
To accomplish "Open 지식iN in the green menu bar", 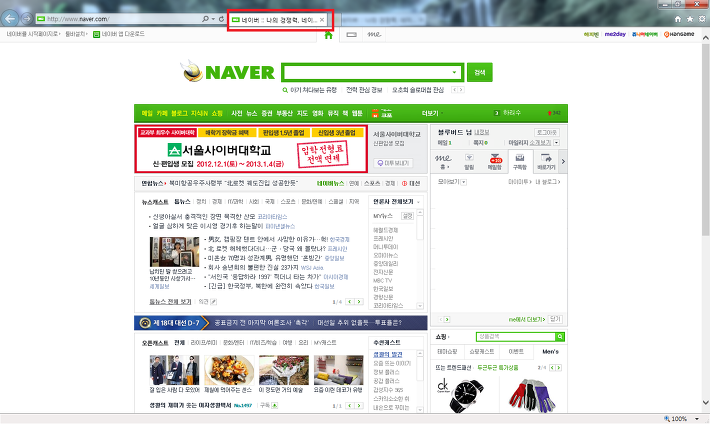I will pyautogui.click(x=199, y=113).
